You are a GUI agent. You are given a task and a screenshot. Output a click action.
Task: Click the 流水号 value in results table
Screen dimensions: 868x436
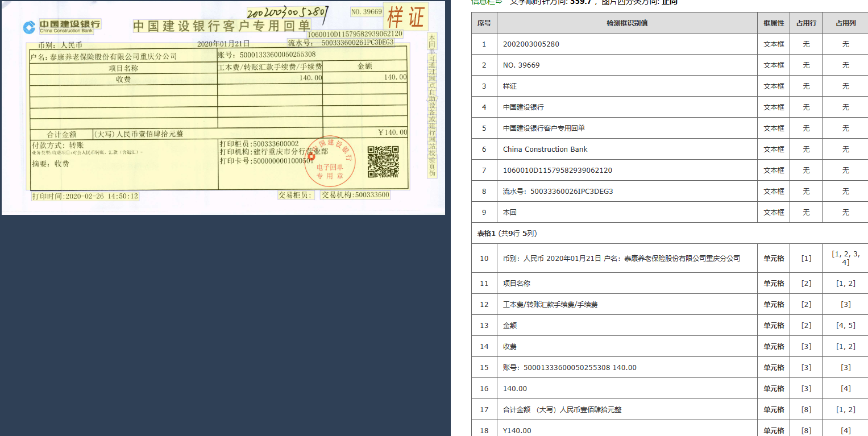[x=558, y=192]
